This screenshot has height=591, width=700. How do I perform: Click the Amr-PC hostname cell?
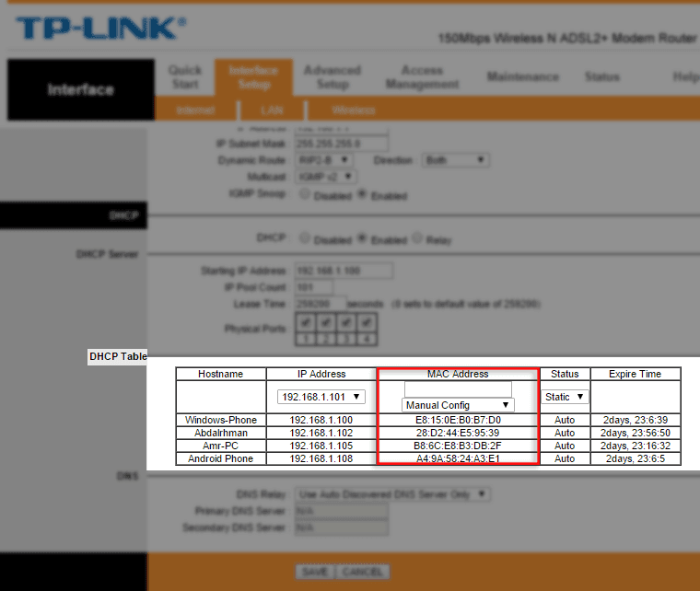tap(221, 446)
